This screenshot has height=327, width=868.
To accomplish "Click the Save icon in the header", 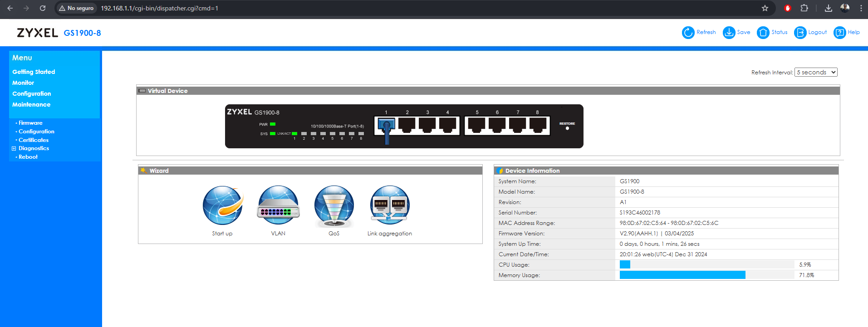I will click(729, 33).
